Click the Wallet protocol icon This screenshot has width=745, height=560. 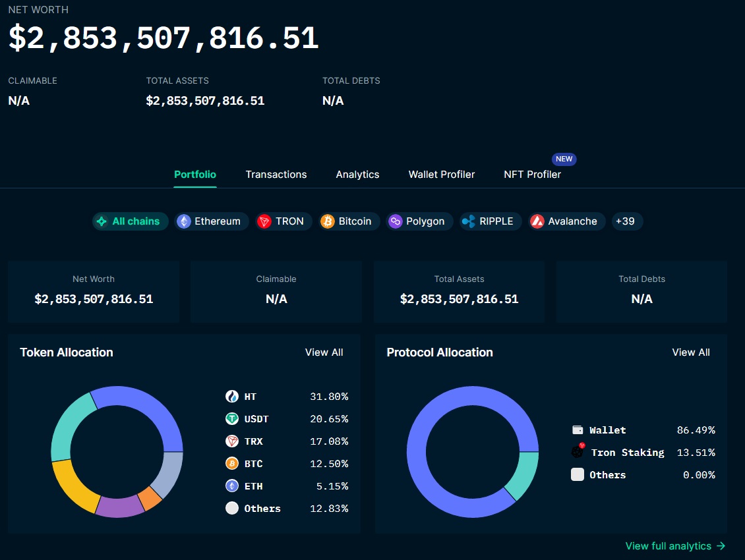pos(578,430)
